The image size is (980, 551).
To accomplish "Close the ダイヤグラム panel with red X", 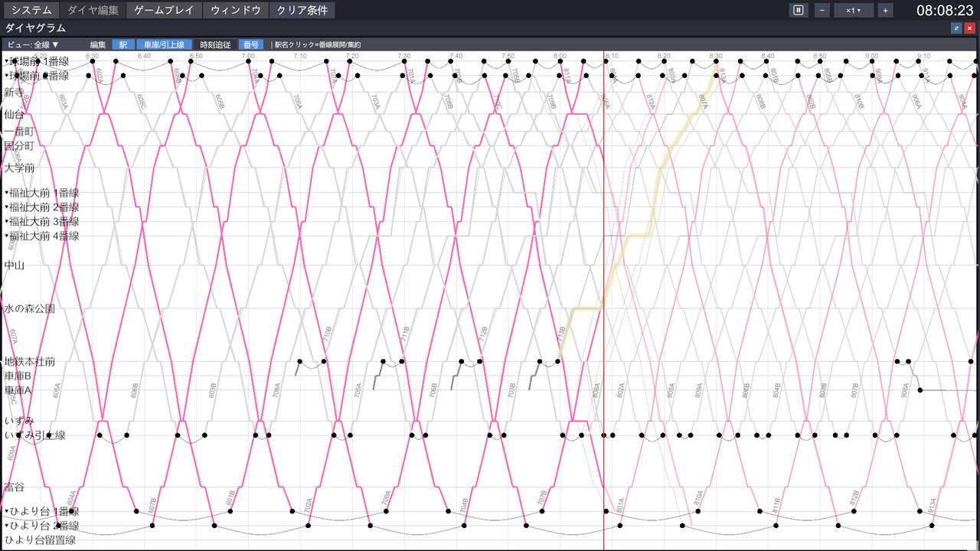I will 969,28.
